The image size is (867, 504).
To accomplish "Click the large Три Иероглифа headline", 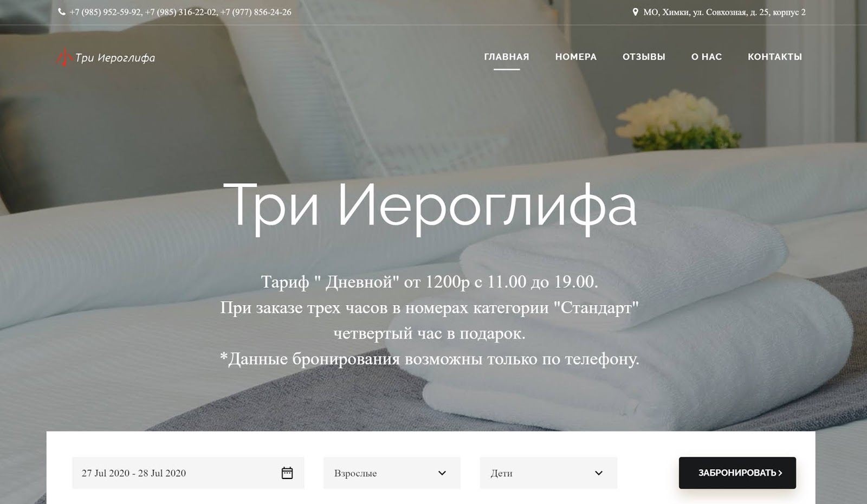I will point(430,206).
